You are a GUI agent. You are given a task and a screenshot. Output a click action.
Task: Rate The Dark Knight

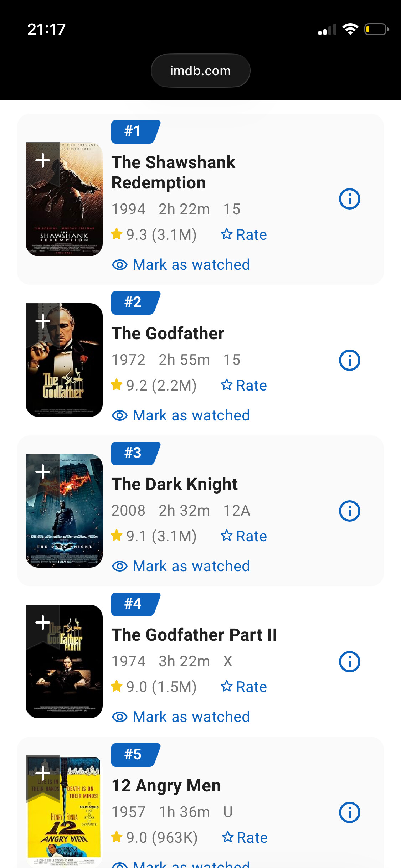pyautogui.click(x=244, y=536)
